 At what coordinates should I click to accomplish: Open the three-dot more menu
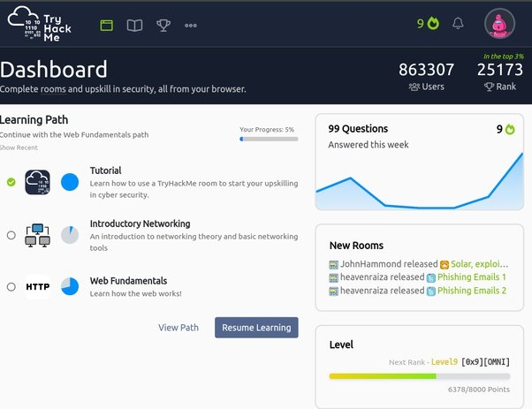point(191,26)
